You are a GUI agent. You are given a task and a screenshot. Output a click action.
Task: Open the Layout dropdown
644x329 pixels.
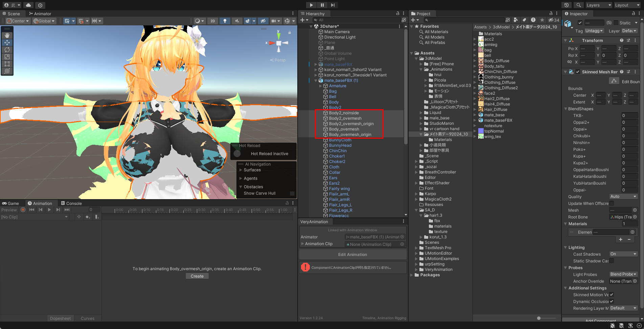click(x=627, y=5)
